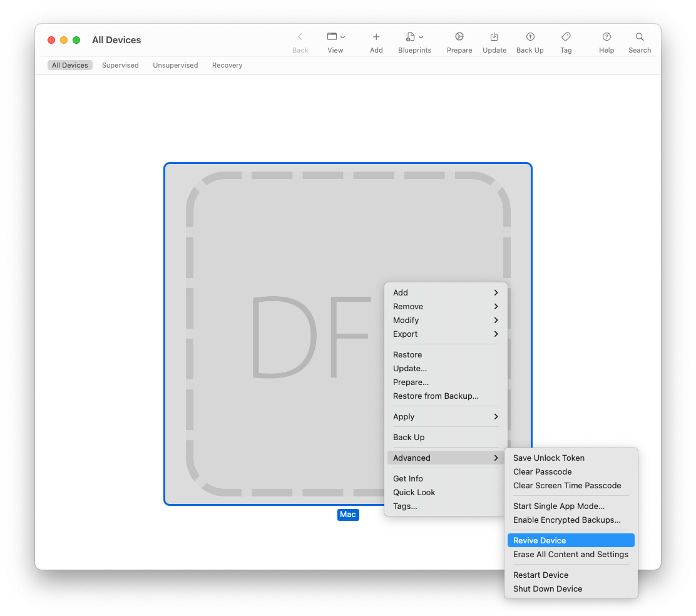Click the Search magnifier icon

[x=640, y=37]
